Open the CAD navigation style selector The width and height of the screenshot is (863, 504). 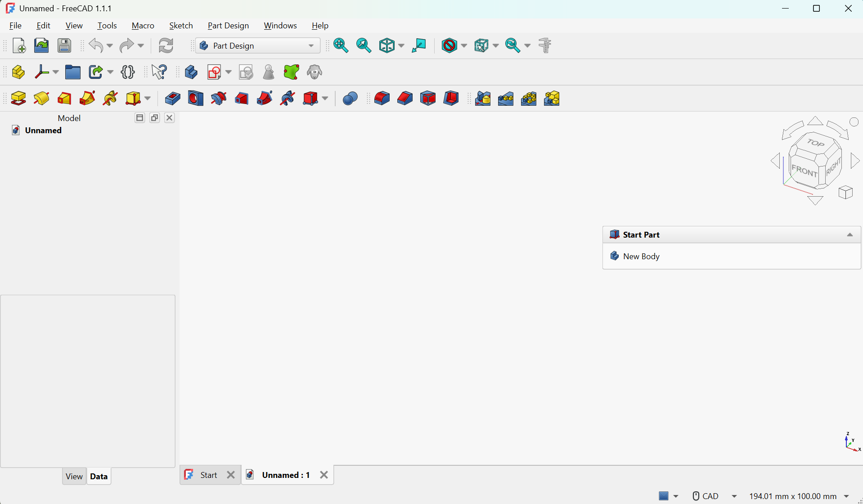pos(715,496)
